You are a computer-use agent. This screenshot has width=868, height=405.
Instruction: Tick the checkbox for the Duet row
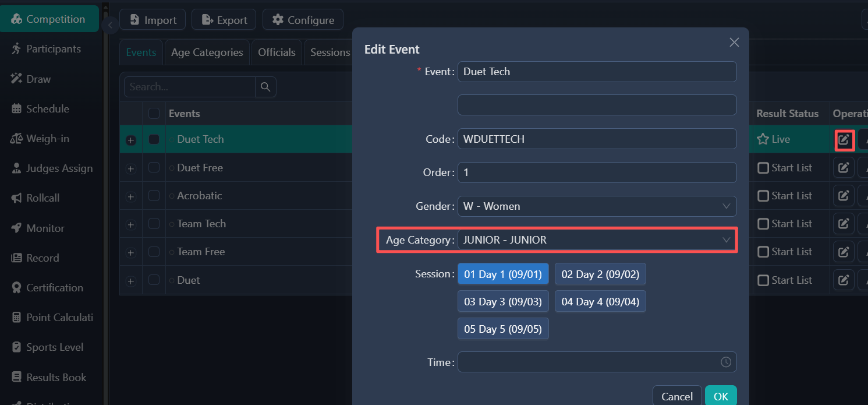[154, 280]
